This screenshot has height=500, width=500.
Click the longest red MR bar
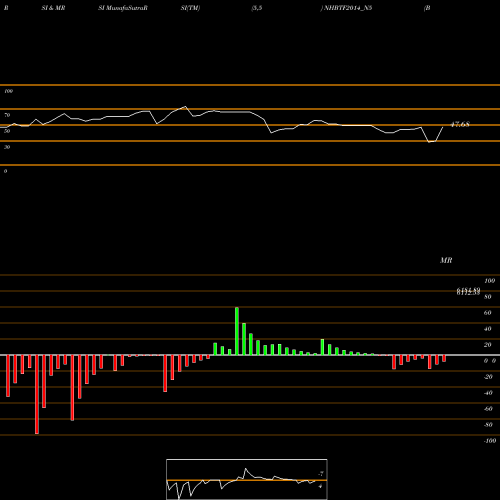[x=37, y=394]
